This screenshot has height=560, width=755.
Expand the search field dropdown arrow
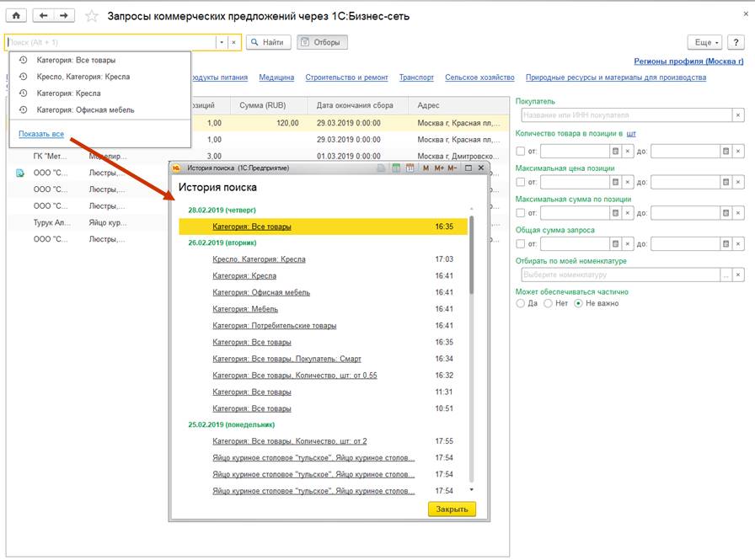tap(222, 42)
